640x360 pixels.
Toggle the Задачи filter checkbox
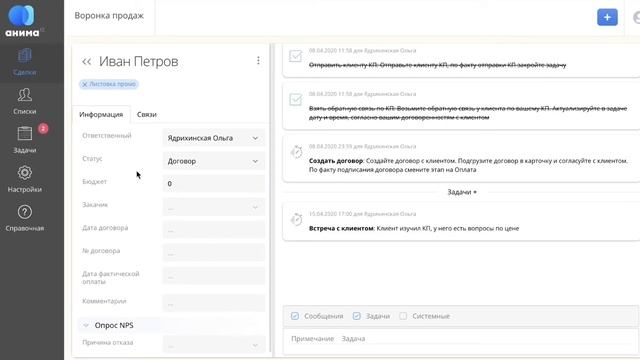(x=356, y=316)
